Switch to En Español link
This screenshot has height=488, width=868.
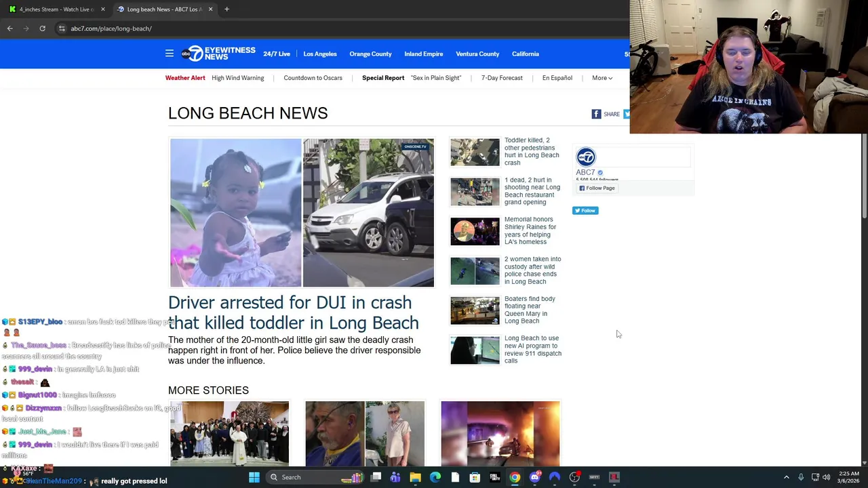(x=557, y=78)
